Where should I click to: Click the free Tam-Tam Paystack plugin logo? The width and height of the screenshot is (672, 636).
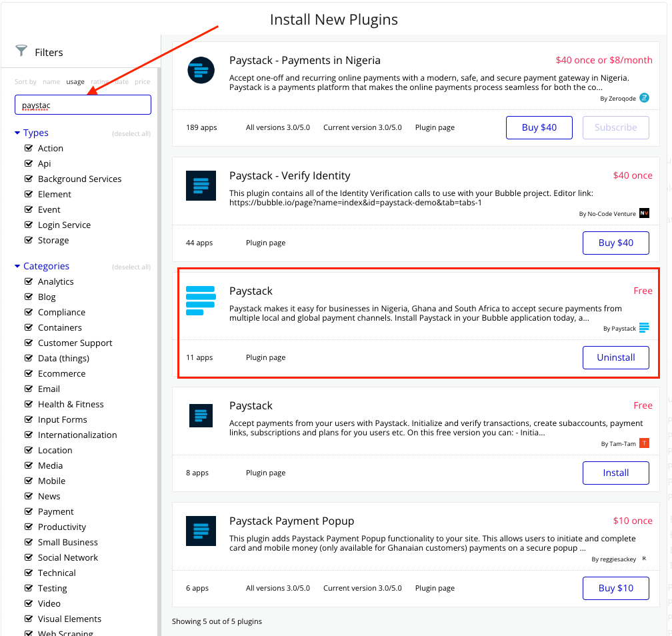click(x=201, y=415)
